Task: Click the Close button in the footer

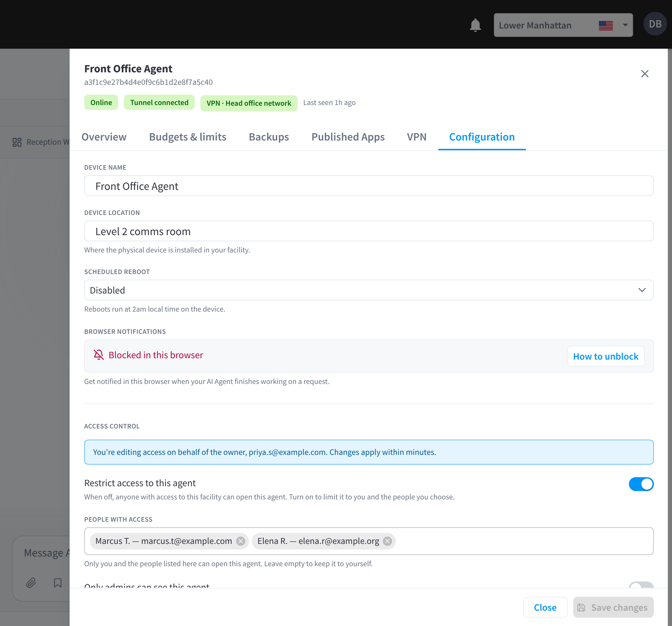Action: 545,607
